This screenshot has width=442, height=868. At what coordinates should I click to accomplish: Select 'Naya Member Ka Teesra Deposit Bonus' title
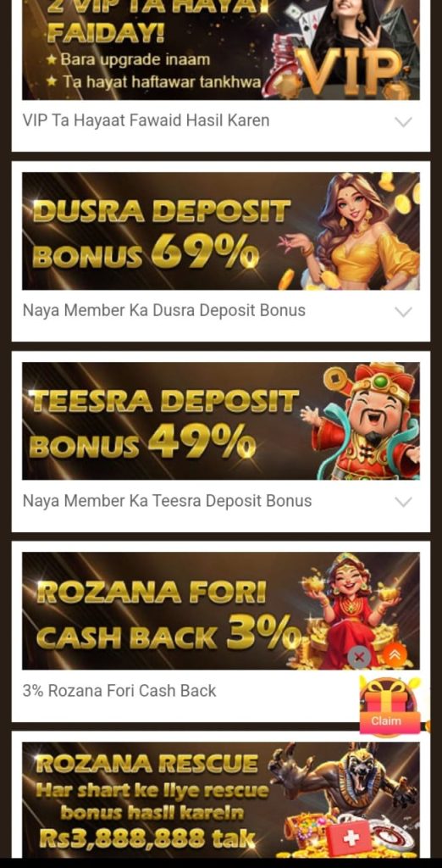167,500
